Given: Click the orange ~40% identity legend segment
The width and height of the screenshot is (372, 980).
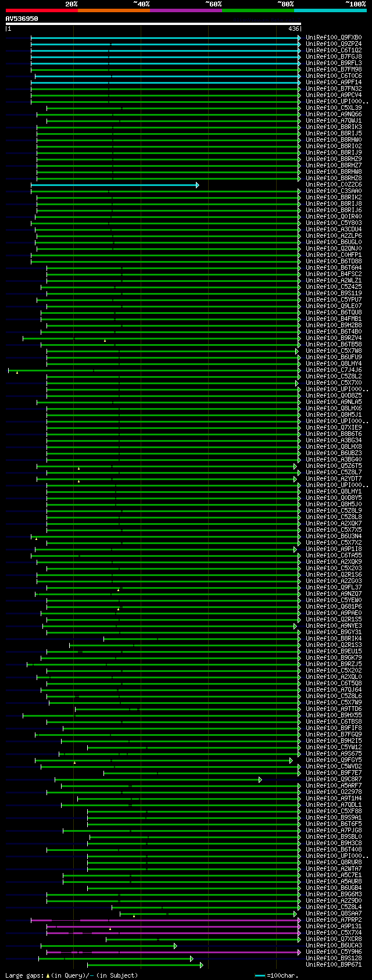Looking at the screenshot, I should tap(114, 10).
